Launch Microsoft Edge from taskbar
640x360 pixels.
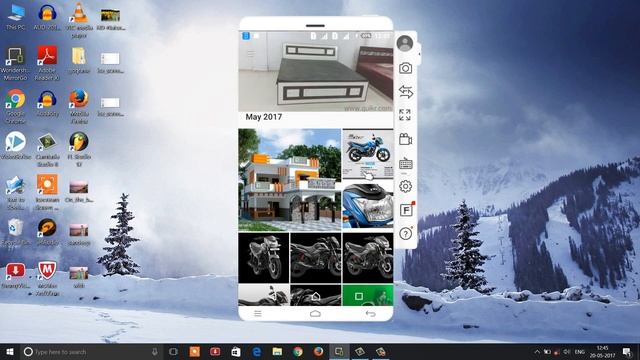click(257, 351)
